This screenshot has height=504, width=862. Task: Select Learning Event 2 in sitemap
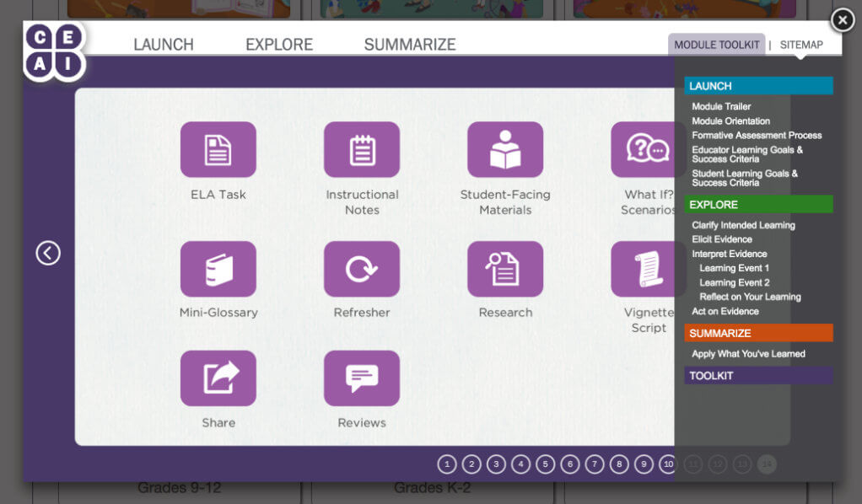pyautogui.click(x=735, y=282)
